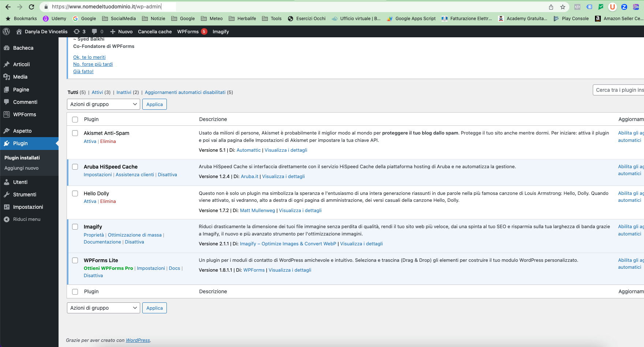
Task: Switch to the Attivi plugins filter
Action: (97, 92)
